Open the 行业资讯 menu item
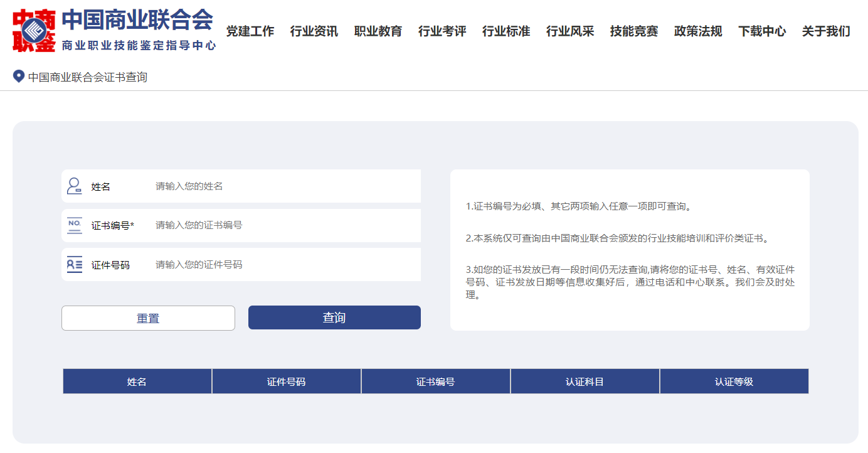 click(314, 31)
